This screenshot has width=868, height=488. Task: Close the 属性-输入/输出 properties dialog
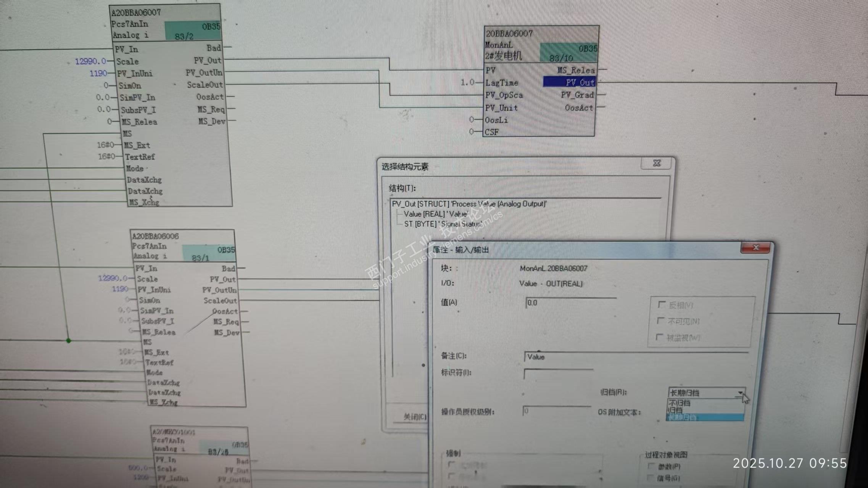pyautogui.click(x=755, y=248)
